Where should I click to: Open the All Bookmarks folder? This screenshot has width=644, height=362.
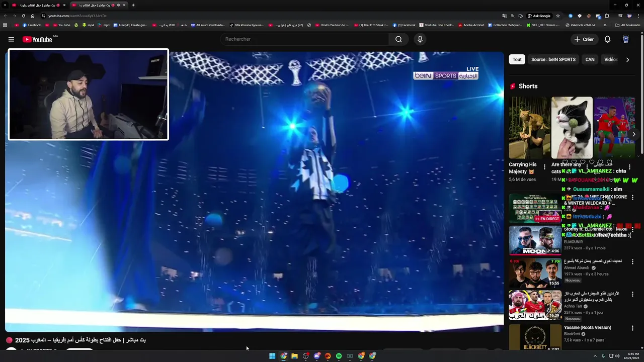[x=628, y=25]
